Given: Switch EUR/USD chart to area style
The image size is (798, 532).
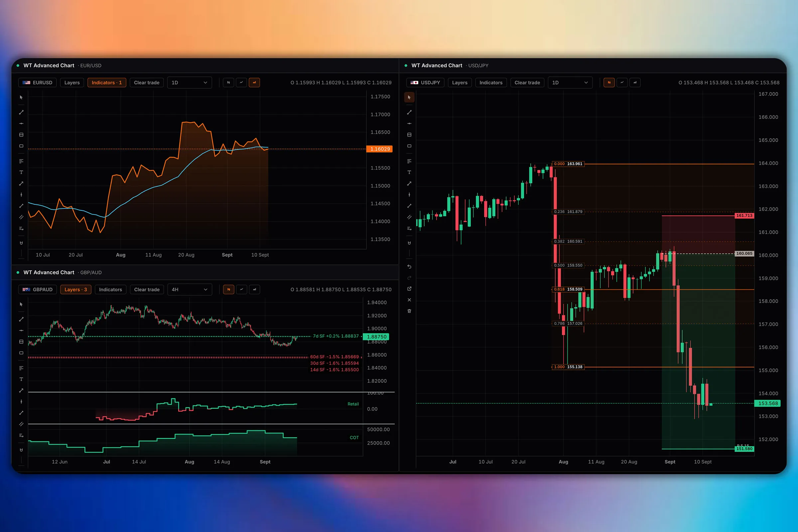Looking at the screenshot, I should pyautogui.click(x=254, y=82).
